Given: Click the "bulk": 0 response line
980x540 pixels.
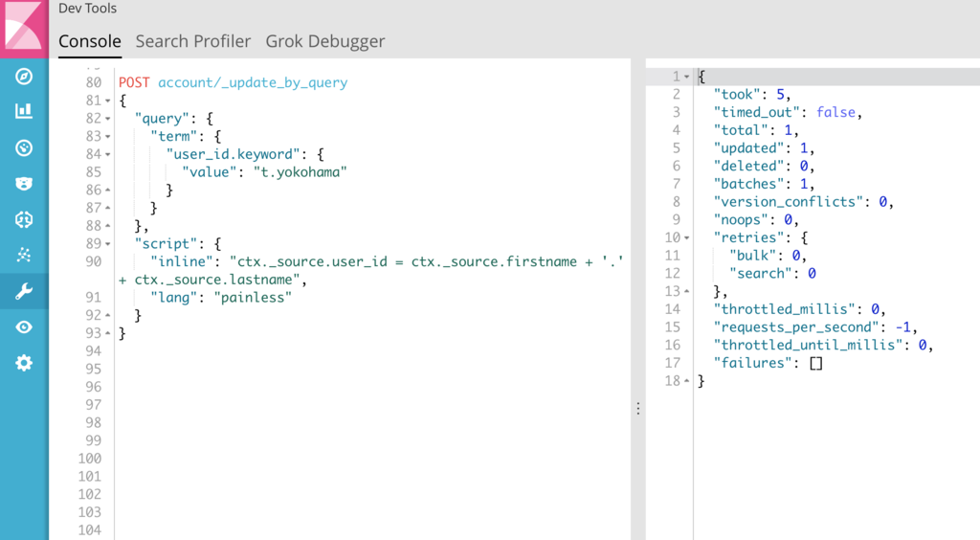Looking at the screenshot, I should click(768, 256).
